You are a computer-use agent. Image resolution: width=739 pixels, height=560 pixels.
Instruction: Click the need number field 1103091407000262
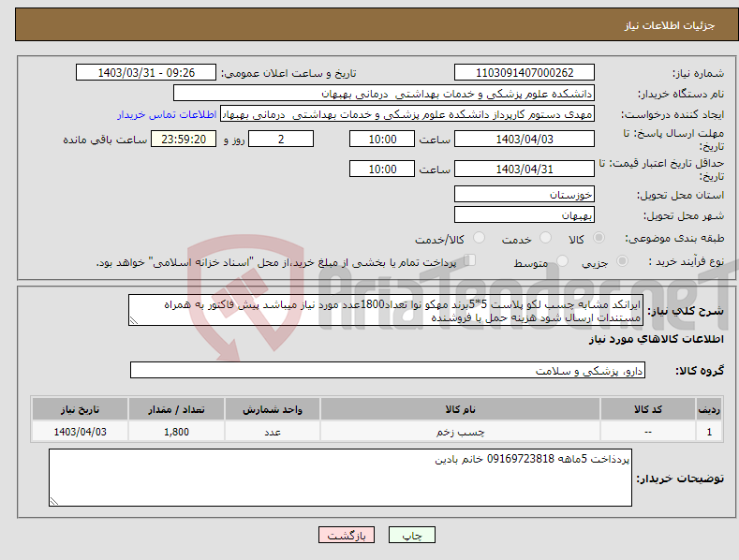pyautogui.click(x=525, y=73)
